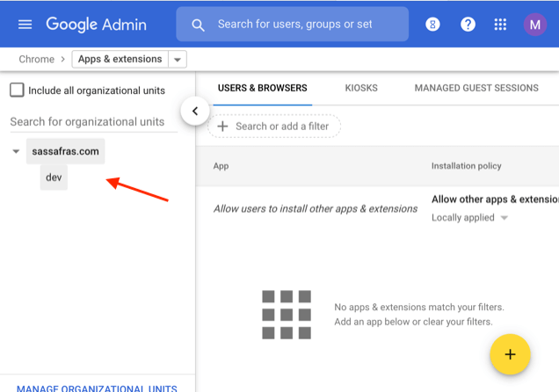559x392 pixels.
Task: Open the account avatar M
Action: click(534, 25)
